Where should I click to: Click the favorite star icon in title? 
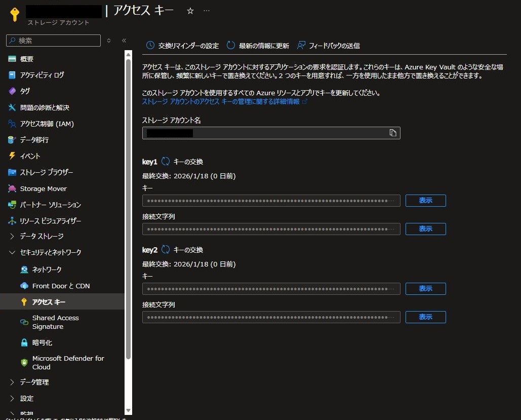point(190,11)
